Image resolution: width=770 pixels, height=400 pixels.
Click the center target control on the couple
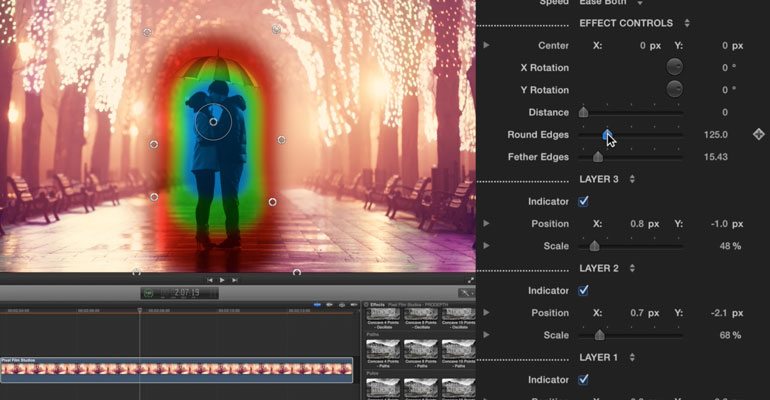point(213,122)
